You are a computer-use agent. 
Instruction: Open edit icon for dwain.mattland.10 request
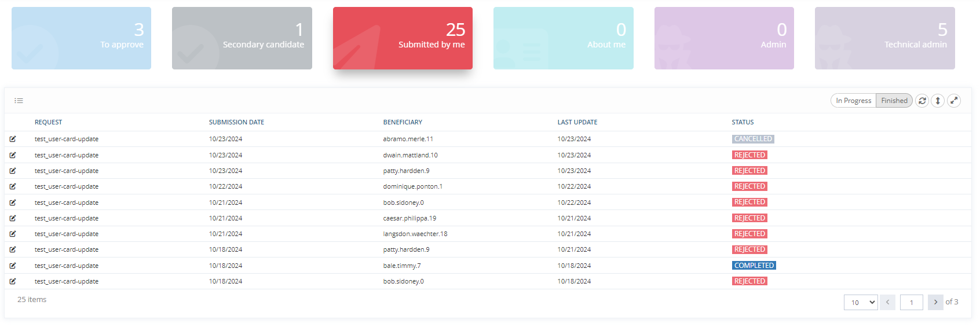coord(13,155)
